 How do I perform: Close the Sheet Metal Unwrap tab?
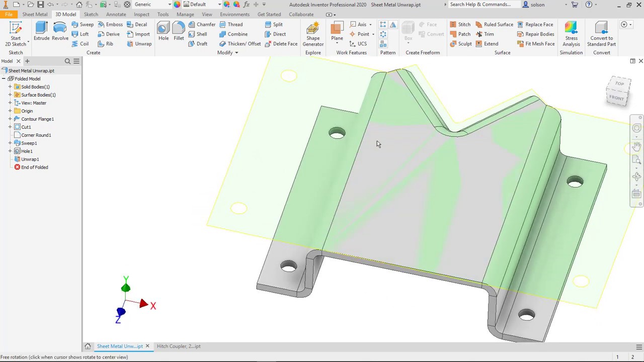click(x=147, y=346)
